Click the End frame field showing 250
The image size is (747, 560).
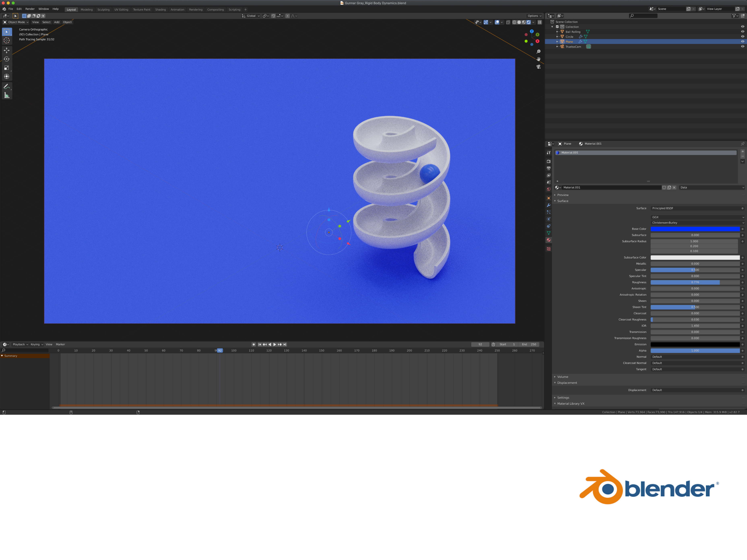pyautogui.click(x=529, y=344)
